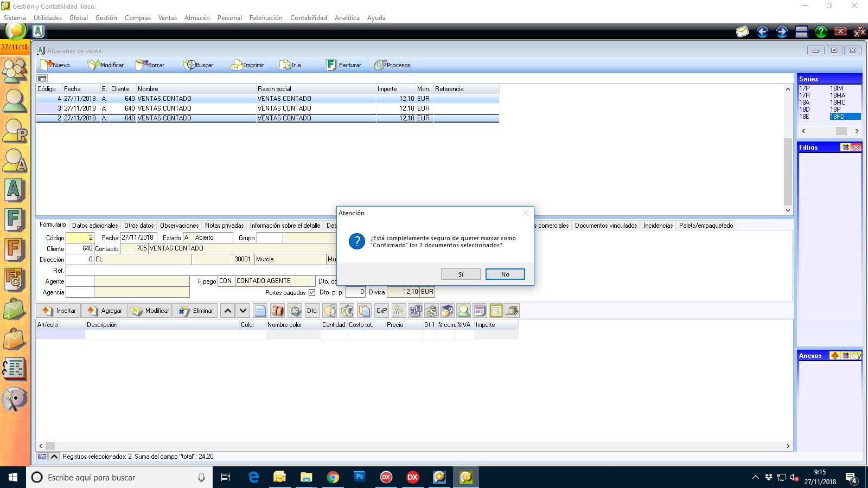Open the Buscar search tool
The height and width of the screenshot is (488, 868).
point(198,65)
